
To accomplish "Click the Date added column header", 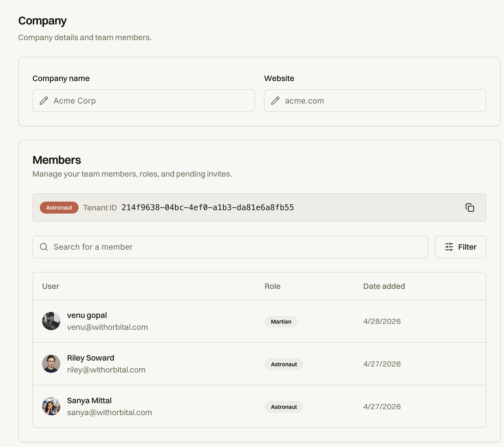I will coord(384,286).
